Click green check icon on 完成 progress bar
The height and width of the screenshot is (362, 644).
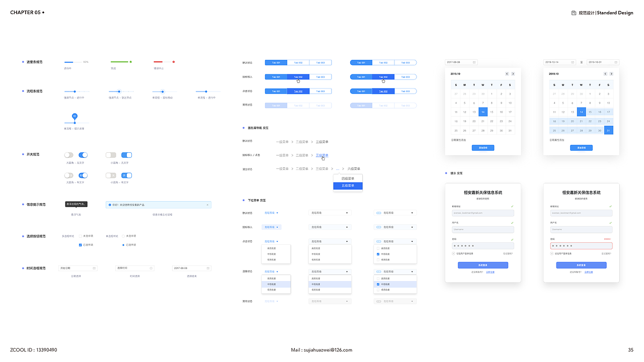[x=131, y=62]
